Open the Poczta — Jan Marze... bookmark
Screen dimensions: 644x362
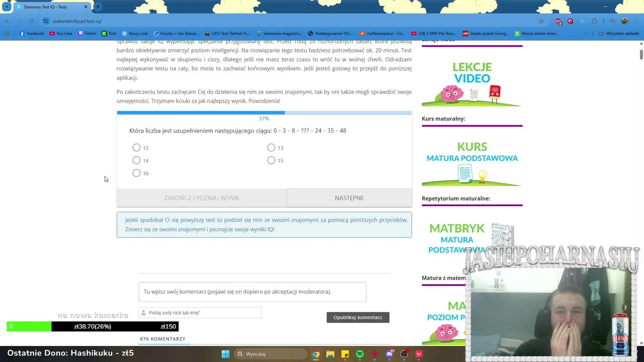(x=176, y=34)
